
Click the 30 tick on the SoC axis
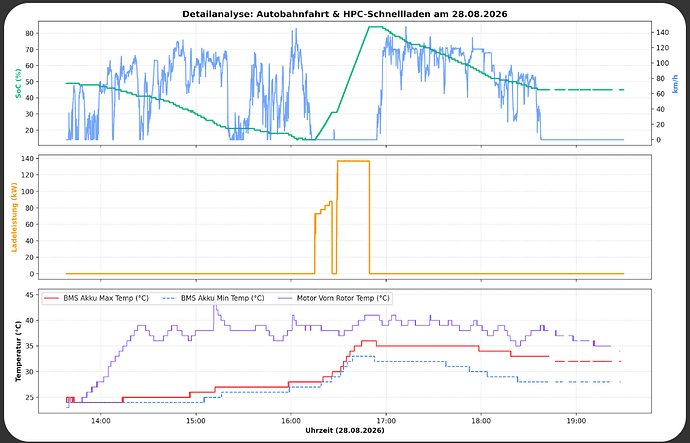[31, 114]
